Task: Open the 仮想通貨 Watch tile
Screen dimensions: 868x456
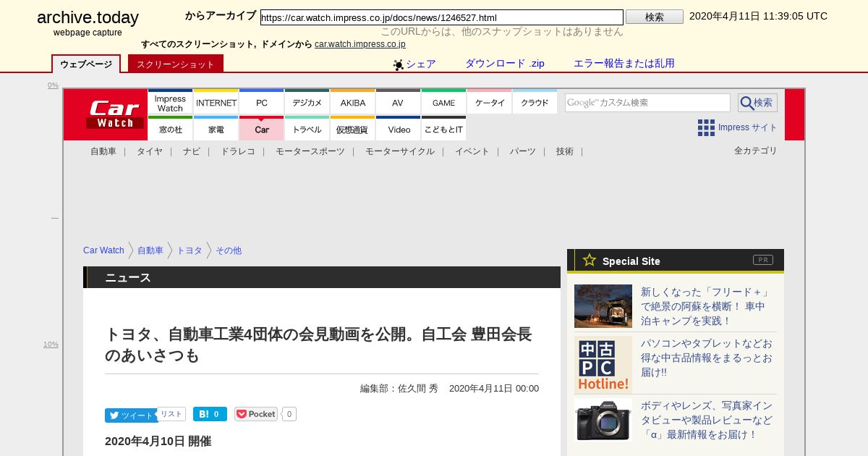Action: click(x=353, y=128)
